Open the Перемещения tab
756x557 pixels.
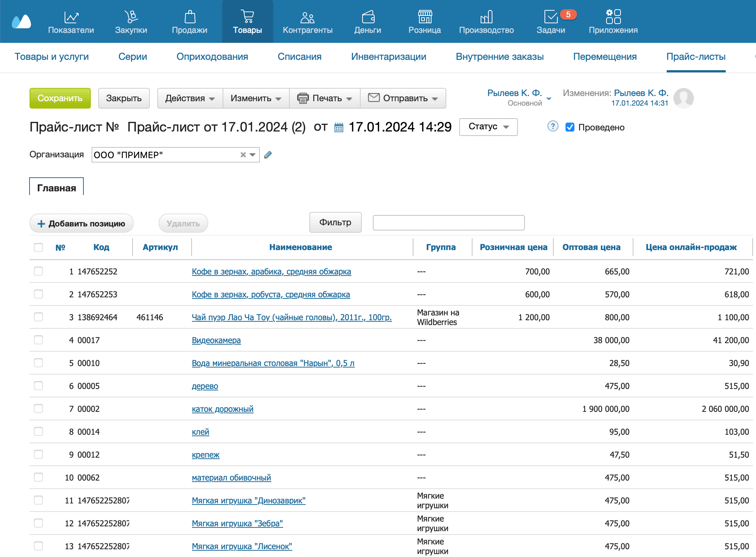coord(605,57)
